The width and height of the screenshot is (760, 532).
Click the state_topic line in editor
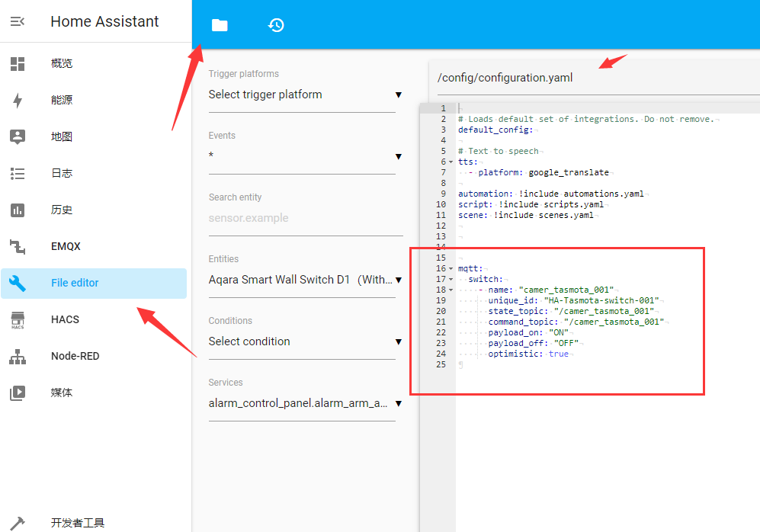coord(571,311)
